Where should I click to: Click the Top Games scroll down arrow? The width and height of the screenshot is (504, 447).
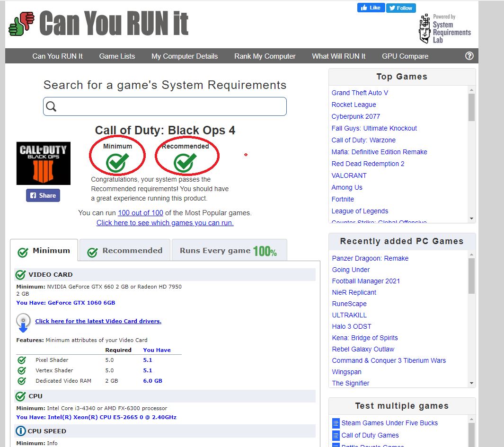coord(471,219)
